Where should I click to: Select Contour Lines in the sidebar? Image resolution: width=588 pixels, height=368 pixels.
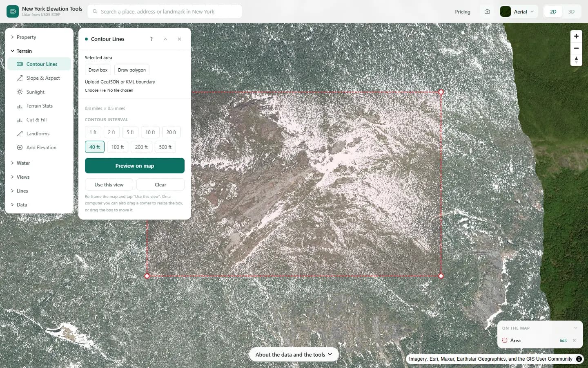pyautogui.click(x=39, y=64)
